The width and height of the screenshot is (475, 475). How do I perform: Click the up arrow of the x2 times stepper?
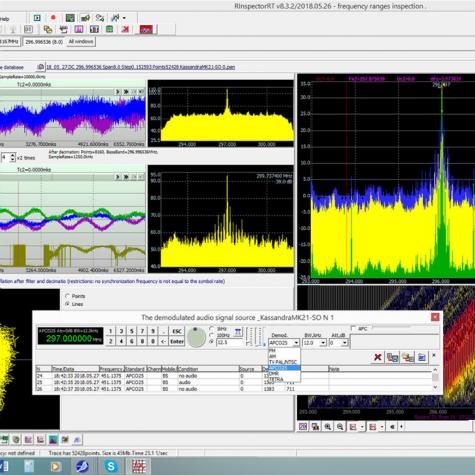(x=12, y=155)
